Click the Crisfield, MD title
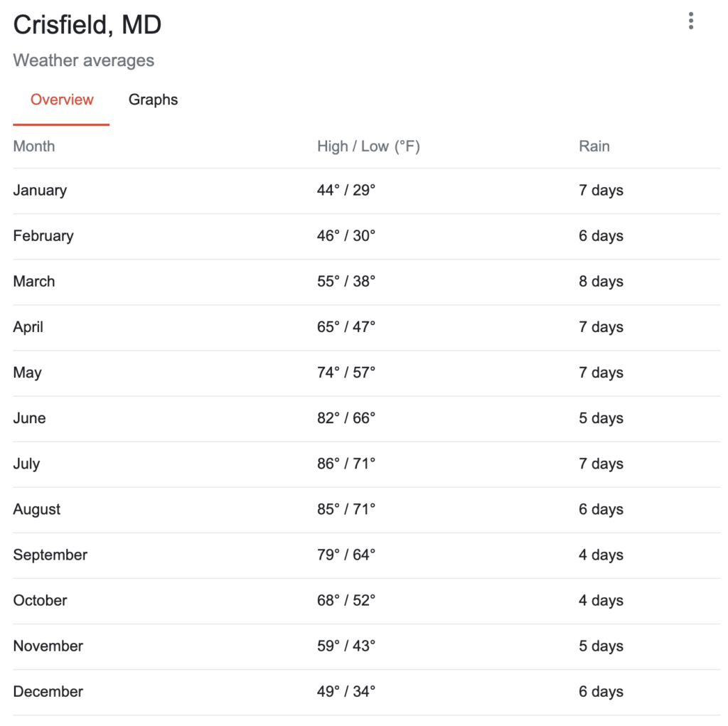This screenshot has width=728, height=726. click(87, 26)
